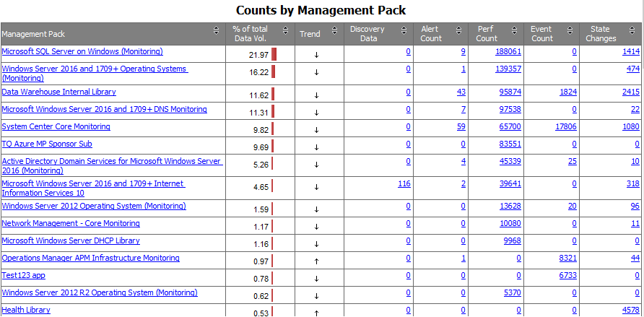Click alert count 43 for Data Warehouse
Image resolution: width=644 pixels, height=317 pixels.
[x=461, y=92]
